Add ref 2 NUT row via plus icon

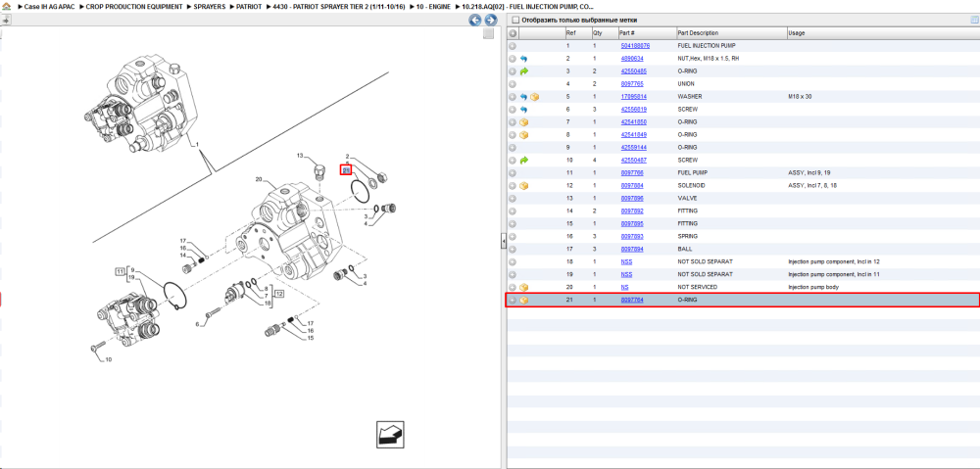[x=513, y=59]
